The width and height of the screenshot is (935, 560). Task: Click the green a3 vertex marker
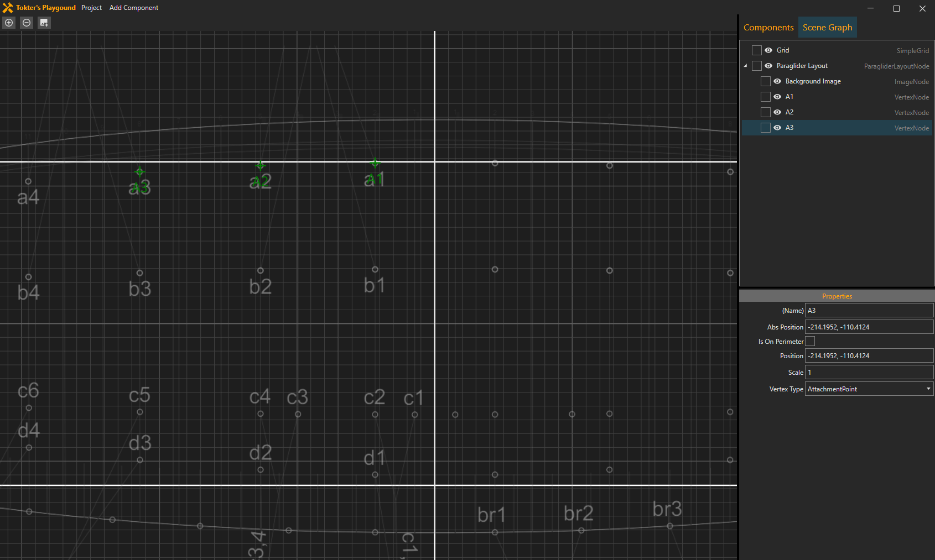[x=139, y=172]
